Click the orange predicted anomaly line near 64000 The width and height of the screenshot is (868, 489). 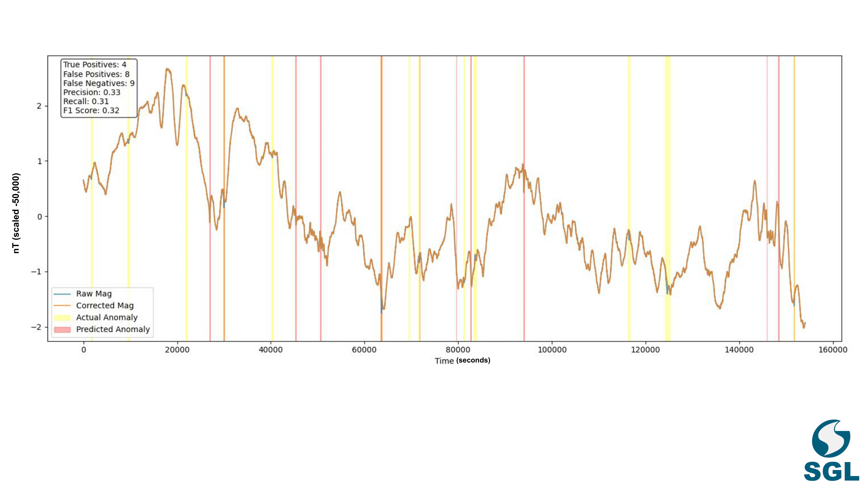point(382,198)
